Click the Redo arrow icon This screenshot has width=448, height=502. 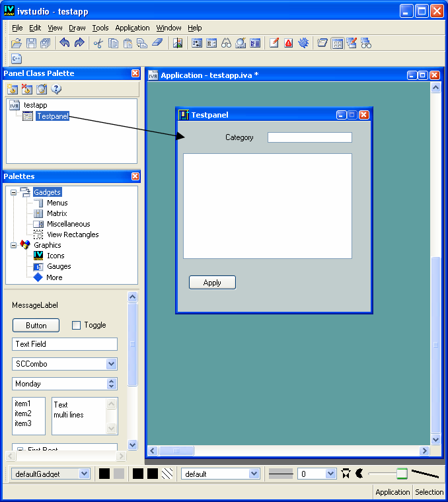tap(79, 43)
